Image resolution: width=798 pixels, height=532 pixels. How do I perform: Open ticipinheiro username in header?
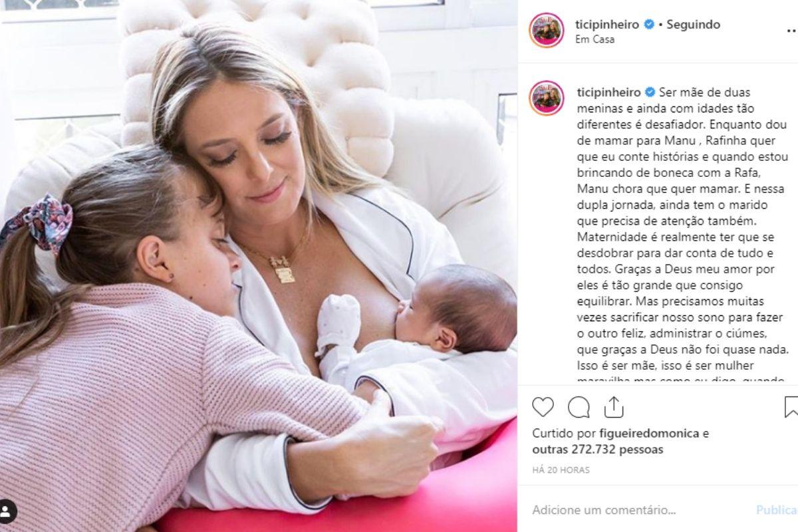[607, 25]
